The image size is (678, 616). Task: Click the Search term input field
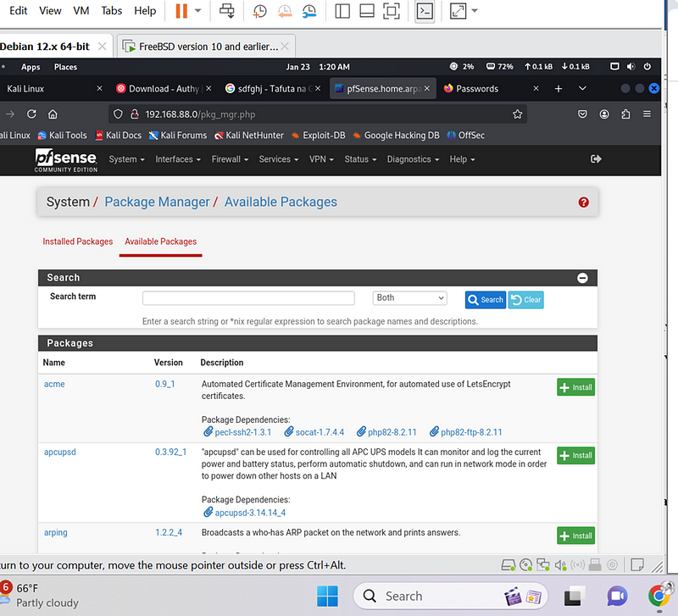[248, 298]
